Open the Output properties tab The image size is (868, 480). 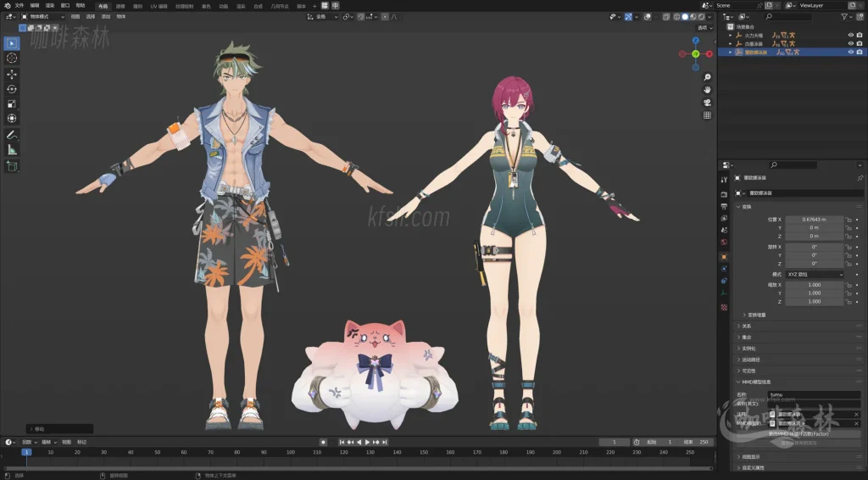[724, 207]
